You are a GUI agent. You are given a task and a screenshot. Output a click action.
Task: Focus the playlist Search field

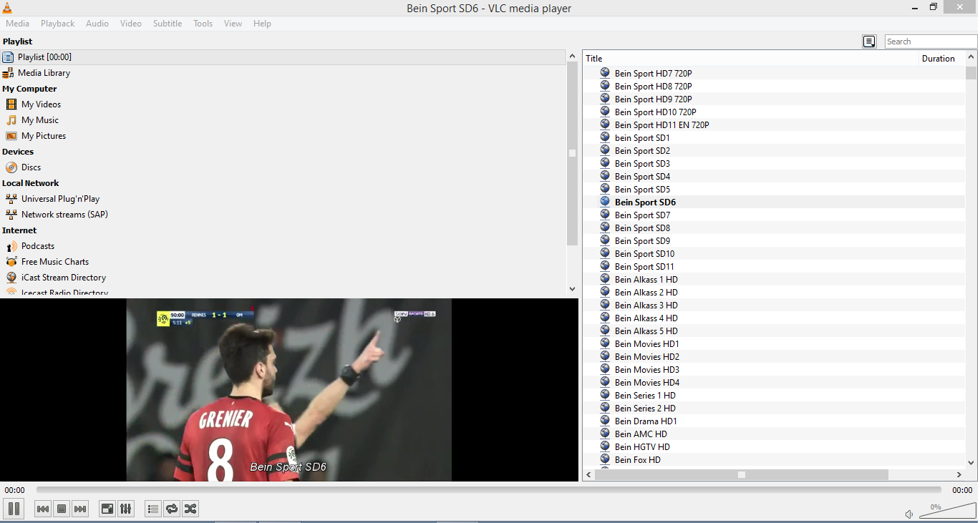931,41
